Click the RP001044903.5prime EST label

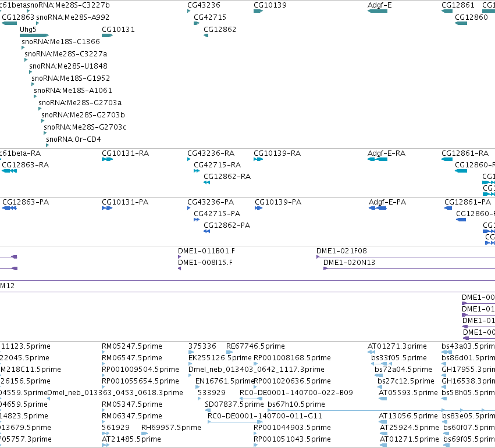pos(293,428)
